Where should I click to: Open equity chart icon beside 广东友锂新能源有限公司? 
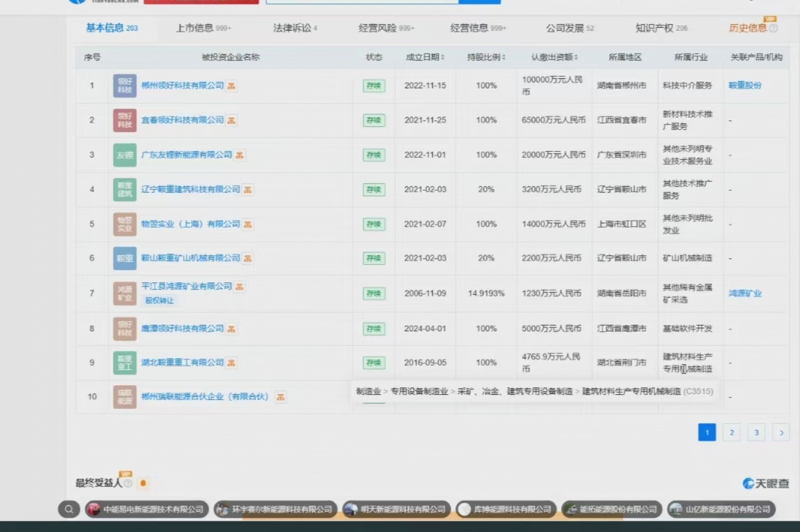(x=240, y=155)
